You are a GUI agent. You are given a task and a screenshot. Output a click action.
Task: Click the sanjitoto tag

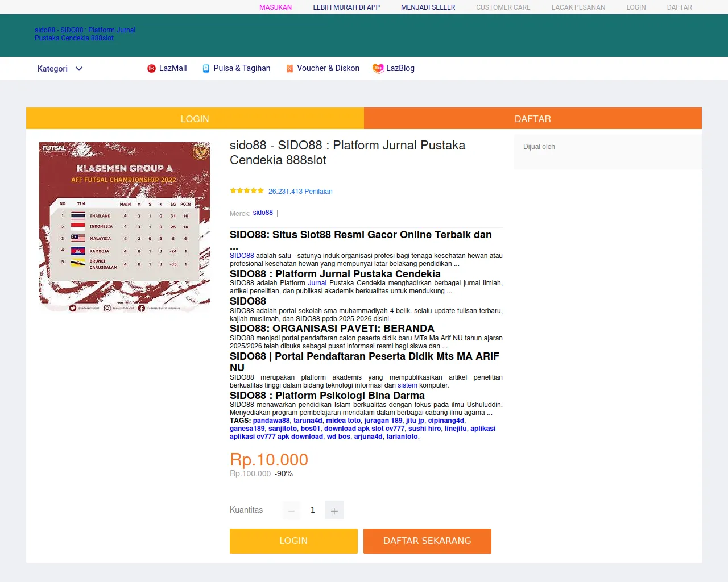click(x=283, y=429)
